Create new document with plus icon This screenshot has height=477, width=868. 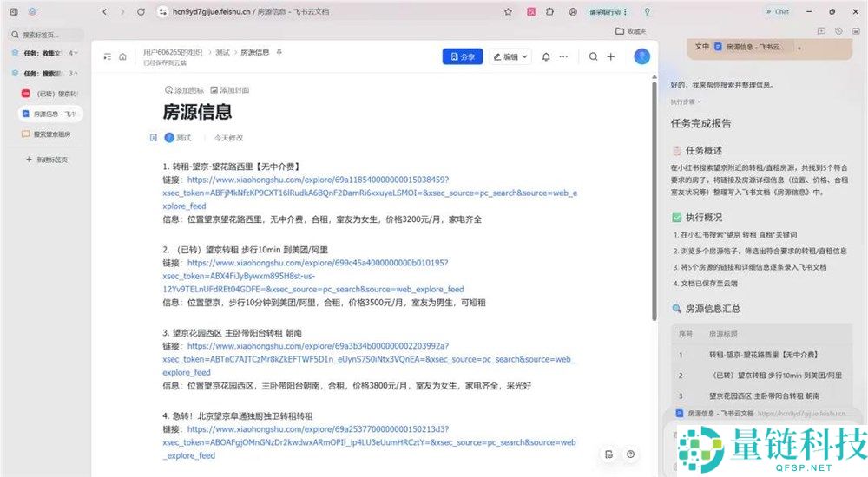[x=610, y=56]
